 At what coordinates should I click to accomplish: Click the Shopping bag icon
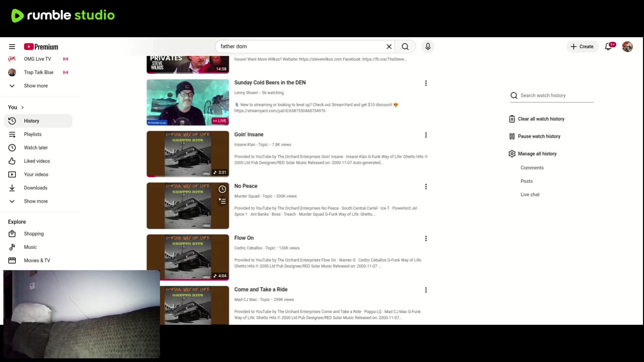coord(12,234)
